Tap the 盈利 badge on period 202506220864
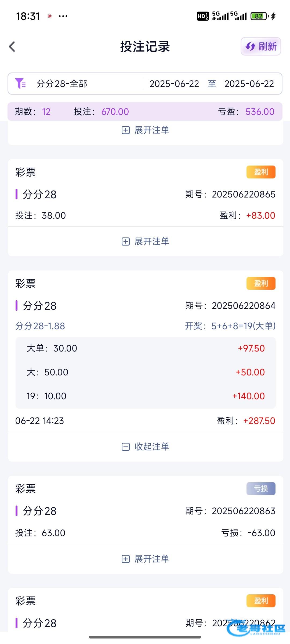The image size is (290, 644). (x=261, y=283)
